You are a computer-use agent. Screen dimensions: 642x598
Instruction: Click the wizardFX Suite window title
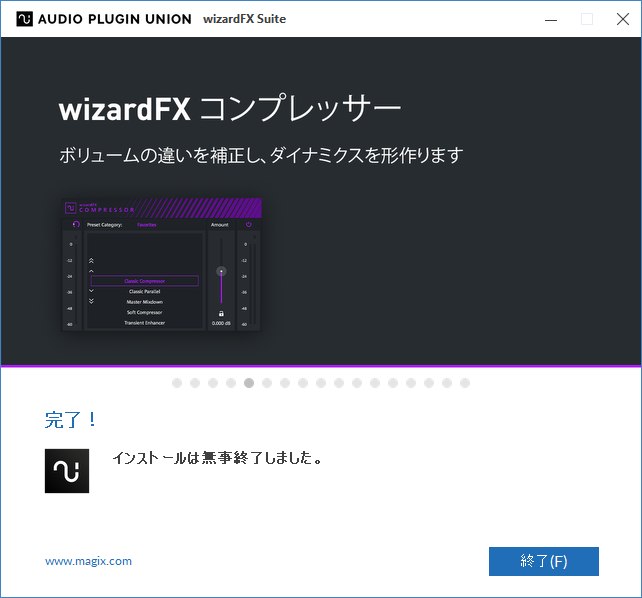[244, 19]
